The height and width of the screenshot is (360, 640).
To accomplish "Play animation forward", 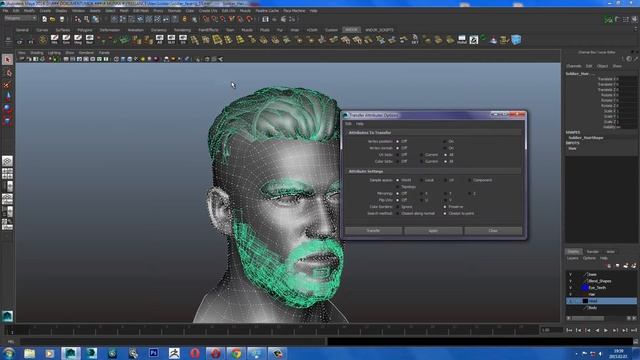I will (x=606, y=330).
